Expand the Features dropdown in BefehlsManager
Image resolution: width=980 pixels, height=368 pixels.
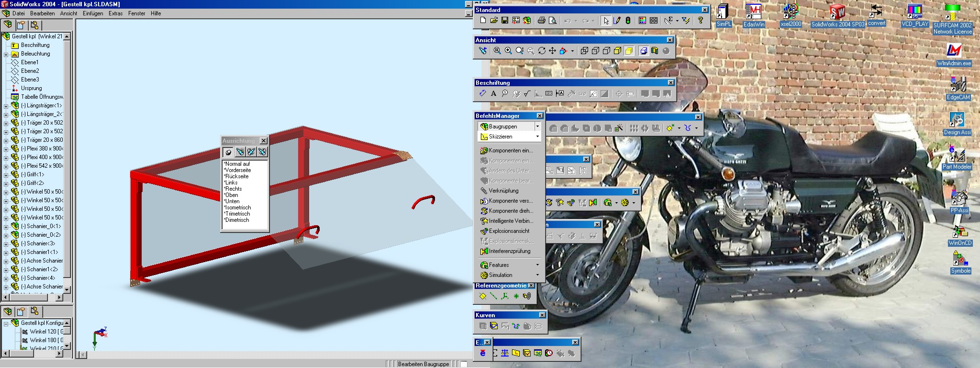[537, 265]
